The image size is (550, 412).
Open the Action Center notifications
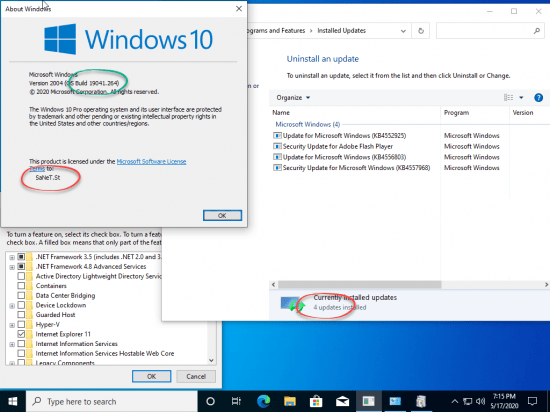[x=532, y=401]
